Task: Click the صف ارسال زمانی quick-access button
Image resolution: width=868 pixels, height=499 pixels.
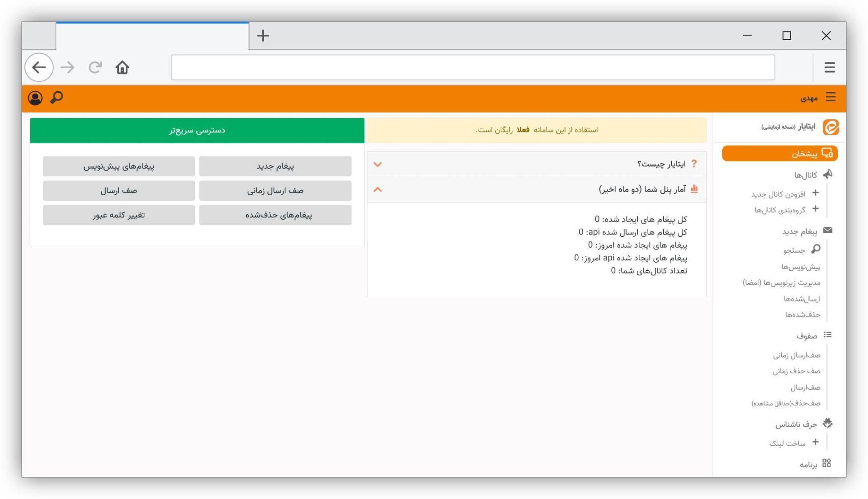Action: (x=275, y=191)
